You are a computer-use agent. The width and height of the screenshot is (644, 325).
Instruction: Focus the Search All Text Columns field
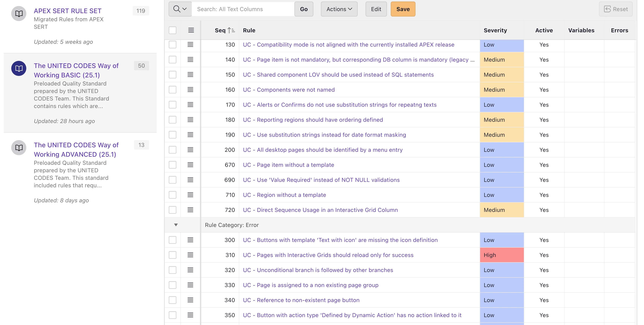click(243, 9)
